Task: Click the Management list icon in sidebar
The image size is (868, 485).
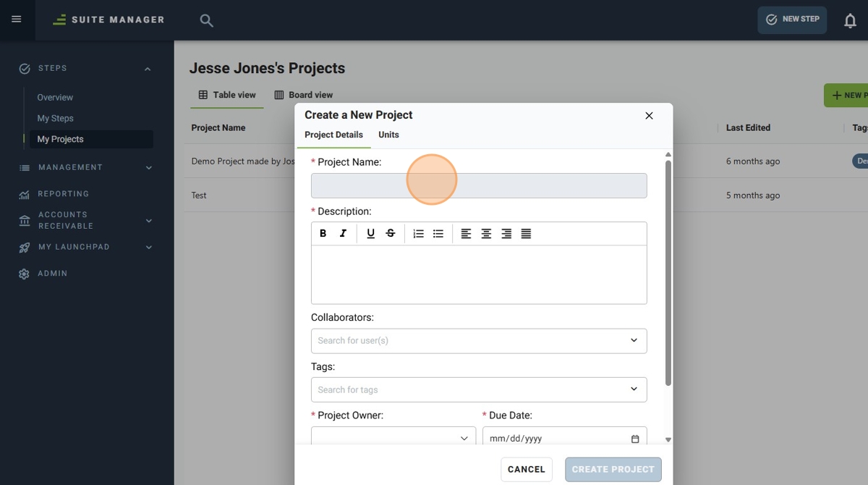Action: [x=25, y=168]
